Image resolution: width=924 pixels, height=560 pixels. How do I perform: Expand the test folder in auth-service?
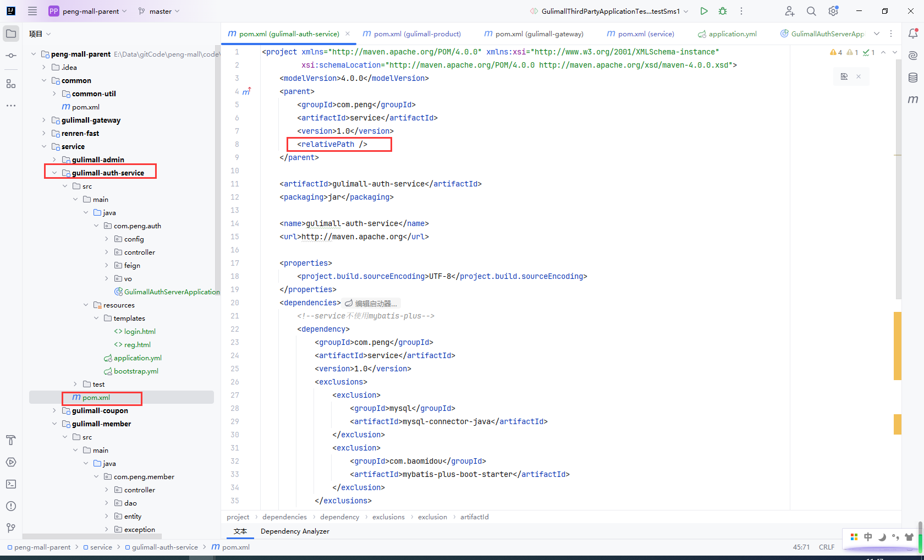75,384
